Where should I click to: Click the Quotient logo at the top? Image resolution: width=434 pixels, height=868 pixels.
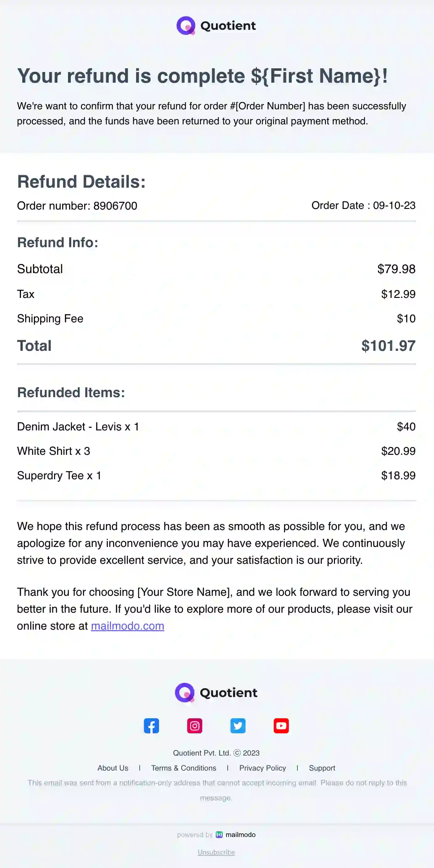coord(216,26)
